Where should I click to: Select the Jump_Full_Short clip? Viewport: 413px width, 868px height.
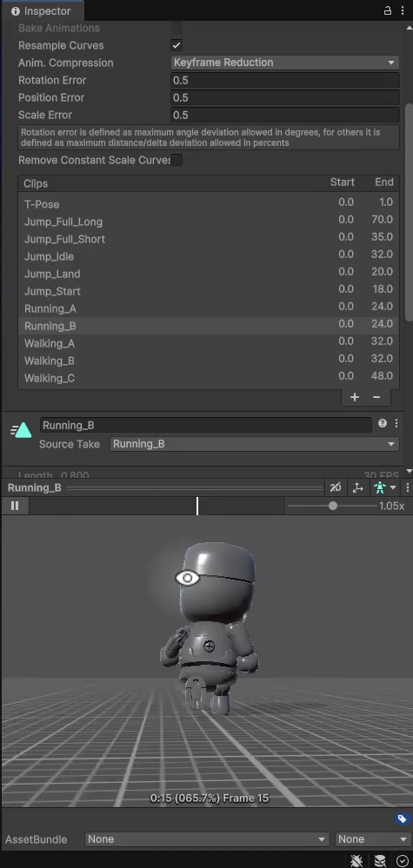click(208, 239)
